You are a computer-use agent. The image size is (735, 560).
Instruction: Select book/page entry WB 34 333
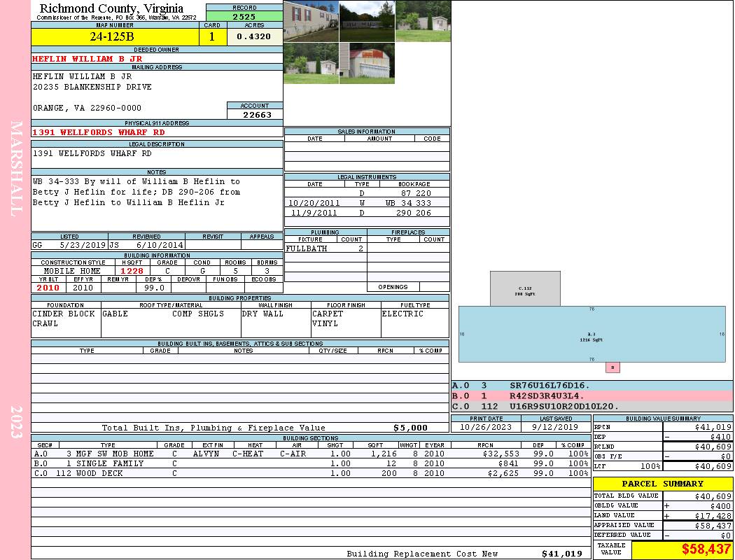[x=408, y=203]
